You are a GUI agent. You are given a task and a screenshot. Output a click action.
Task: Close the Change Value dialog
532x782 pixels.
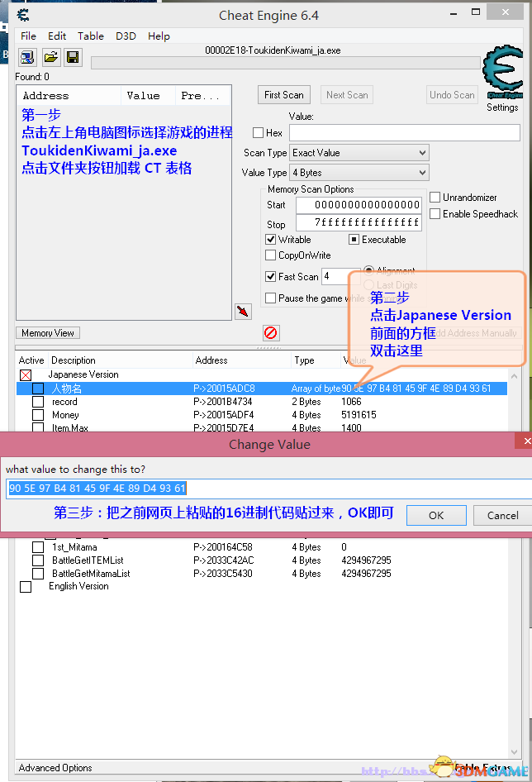pyautogui.click(x=525, y=441)
